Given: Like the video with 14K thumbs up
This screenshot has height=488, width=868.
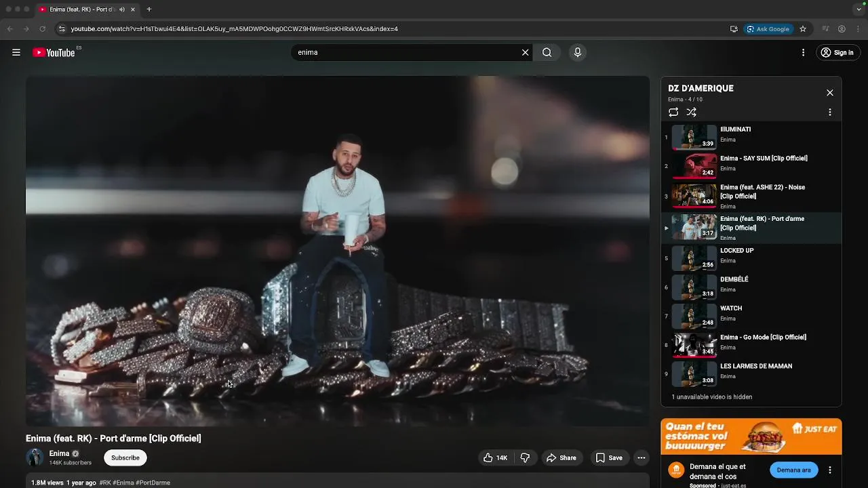Looking at the screenshot, I should click(495, 457).
